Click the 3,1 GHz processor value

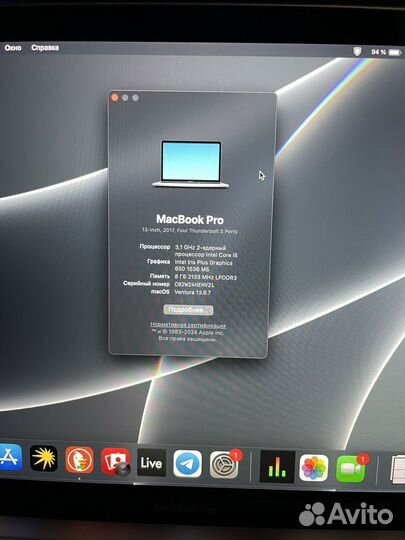click(x=206, y=251)
